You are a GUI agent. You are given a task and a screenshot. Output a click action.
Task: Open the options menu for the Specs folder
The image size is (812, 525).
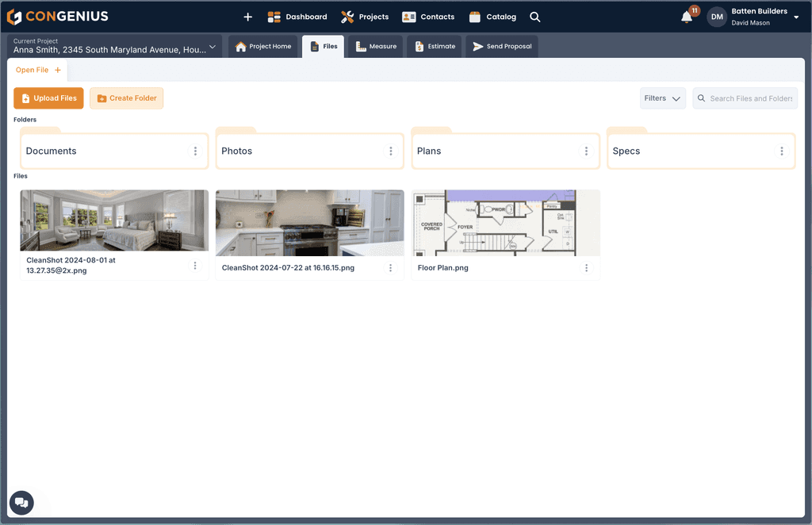tap(781, 150)
